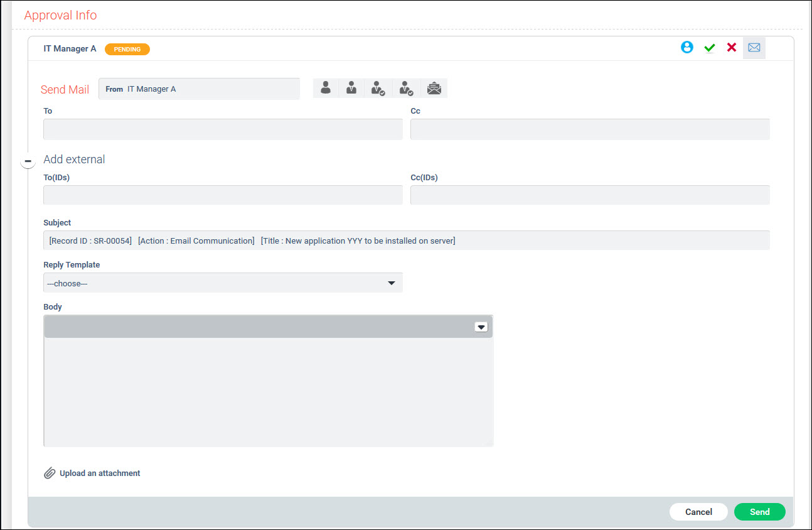Click the plain person silhouette icon
The image size is (812, 530).
[326, 89]
